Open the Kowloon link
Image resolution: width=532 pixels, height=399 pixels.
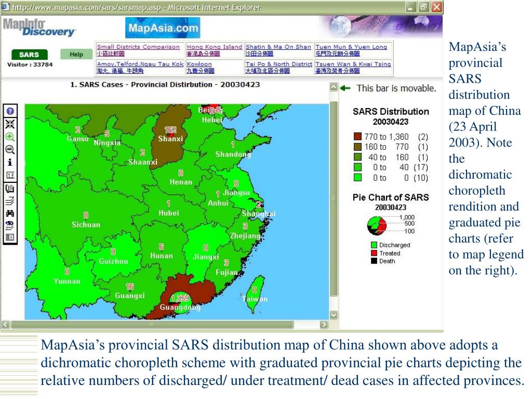pos(199,64)
